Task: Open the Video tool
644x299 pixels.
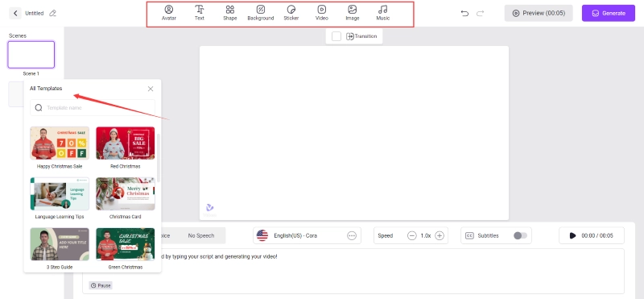Action: pos(321,13)
